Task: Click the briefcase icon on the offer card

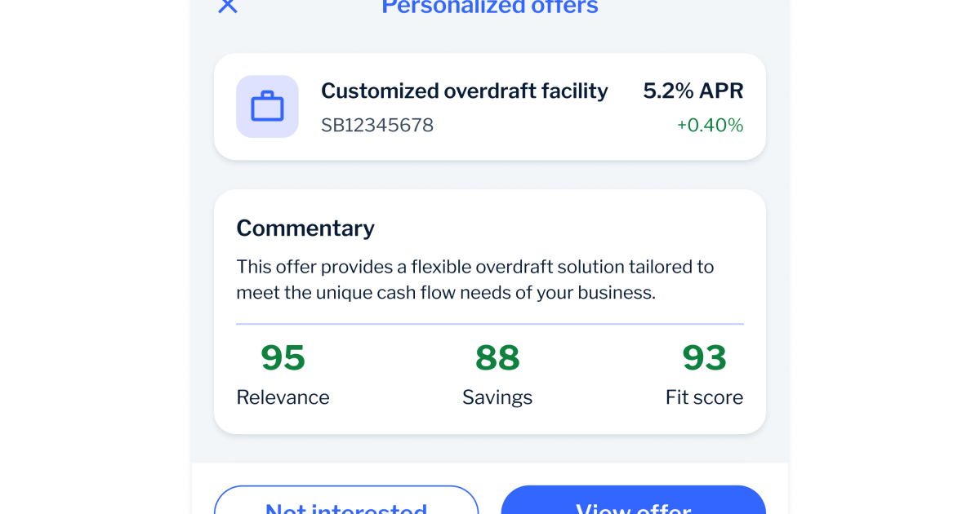Action: click(x=267, y=106)
